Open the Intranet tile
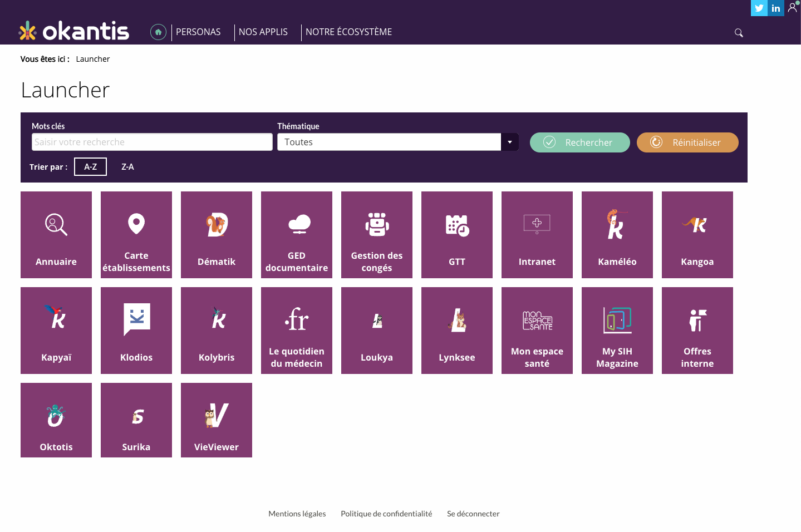The image size is (801, 532). pos(537,235)
